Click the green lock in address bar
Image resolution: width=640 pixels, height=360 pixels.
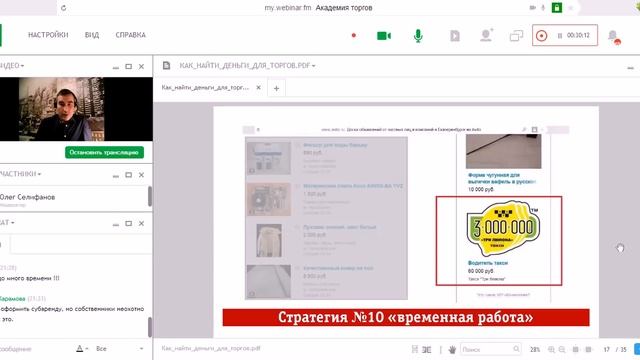(557, 7)
